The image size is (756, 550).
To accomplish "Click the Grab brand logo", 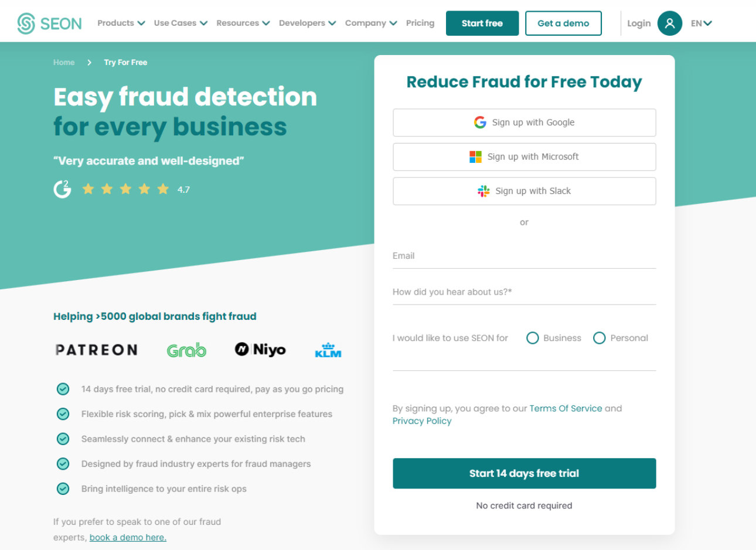I will (x=186, y=350).
